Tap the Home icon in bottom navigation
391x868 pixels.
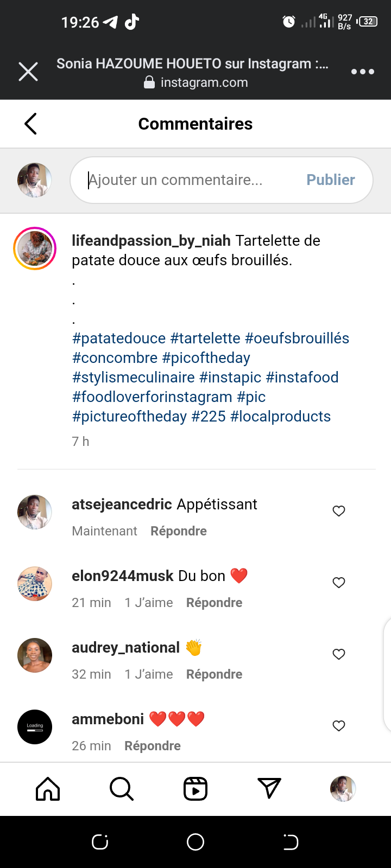48,789
